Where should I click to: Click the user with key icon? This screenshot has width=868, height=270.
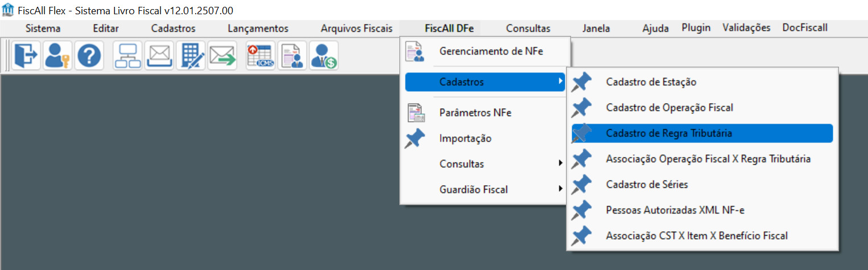point(57,56)
